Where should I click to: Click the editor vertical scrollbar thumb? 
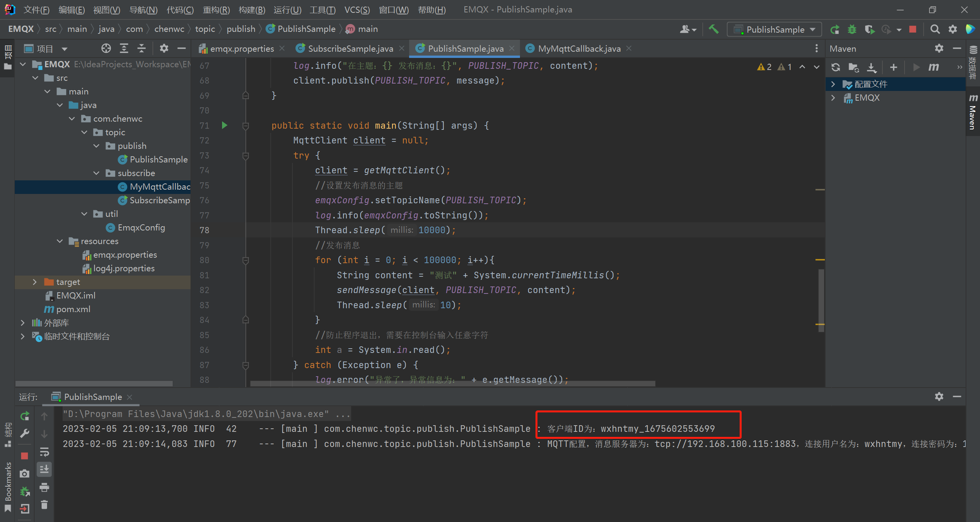821,300
